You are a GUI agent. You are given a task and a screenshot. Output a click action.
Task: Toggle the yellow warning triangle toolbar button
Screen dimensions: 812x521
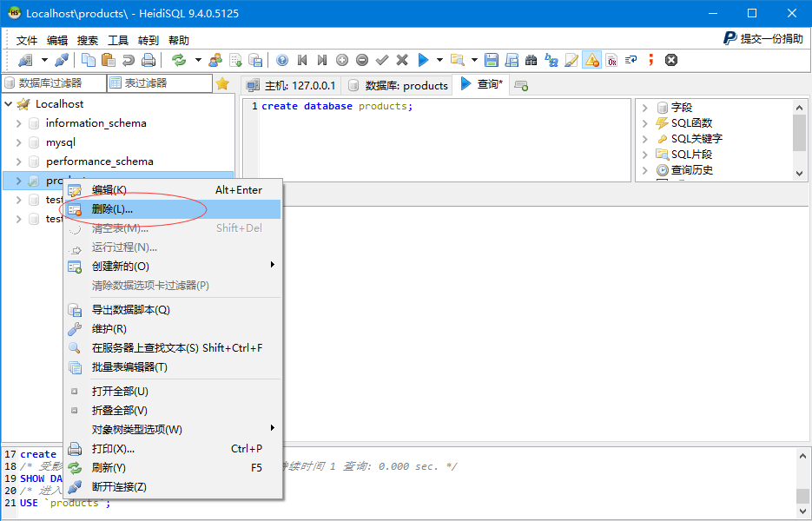[591, 60]
